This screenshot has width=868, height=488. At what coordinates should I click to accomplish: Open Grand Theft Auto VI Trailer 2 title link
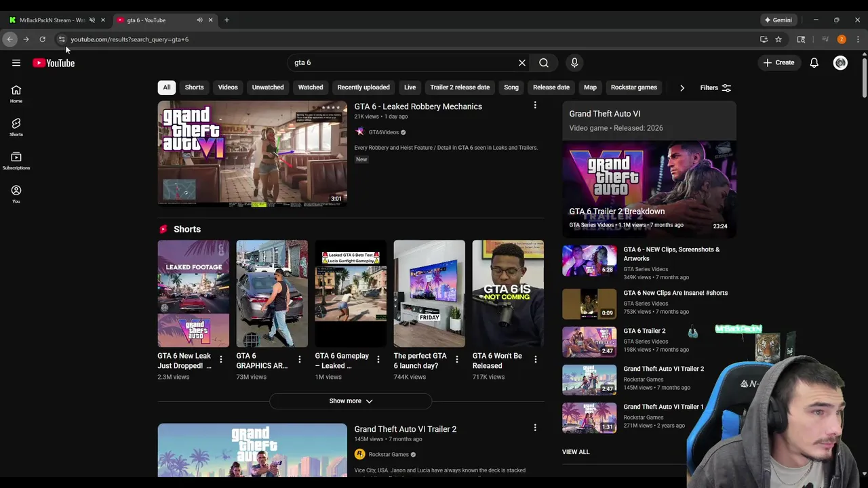click(405, 430)
